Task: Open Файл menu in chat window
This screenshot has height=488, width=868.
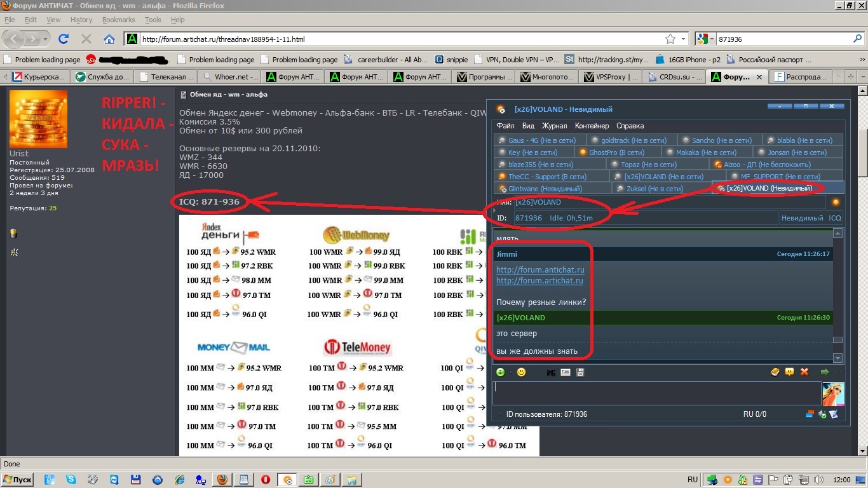Action: pyautogui.click(x=506, y=126)
